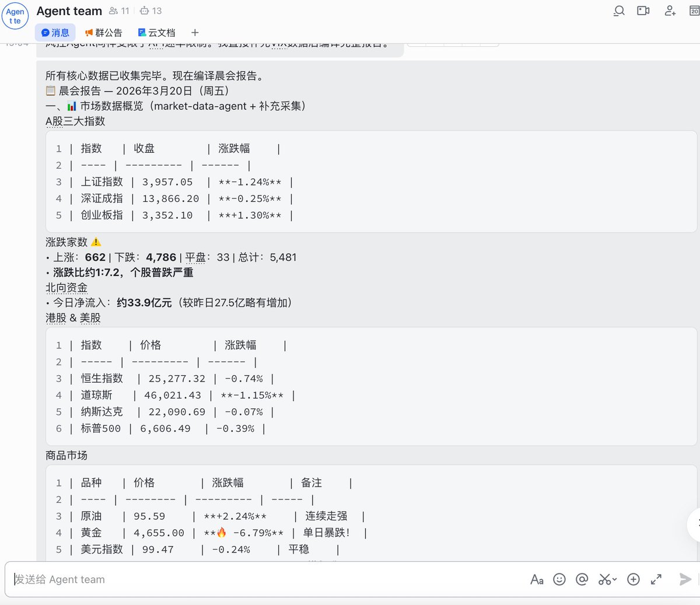
Task: Click the 港股 & 美股 heading
Action: pos(73,318)
